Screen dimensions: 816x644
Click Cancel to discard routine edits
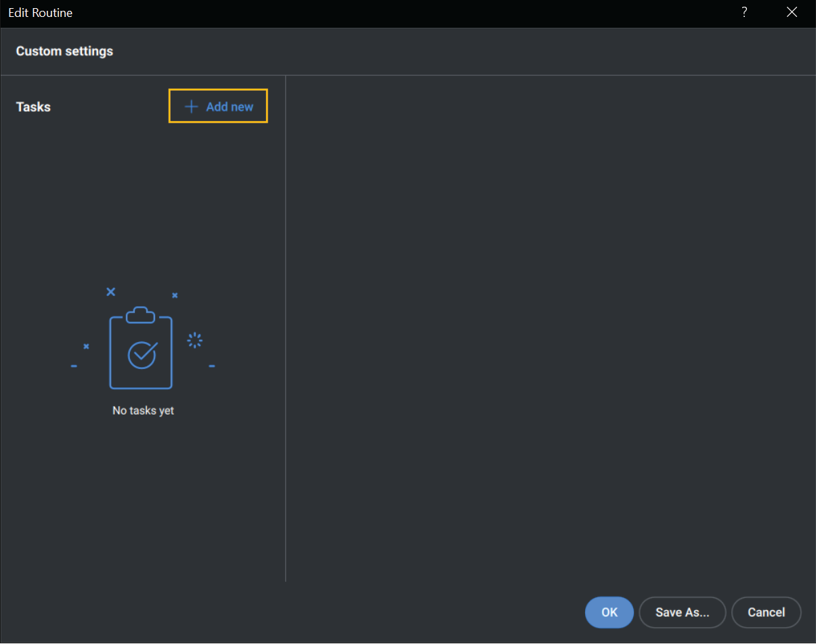766,612
